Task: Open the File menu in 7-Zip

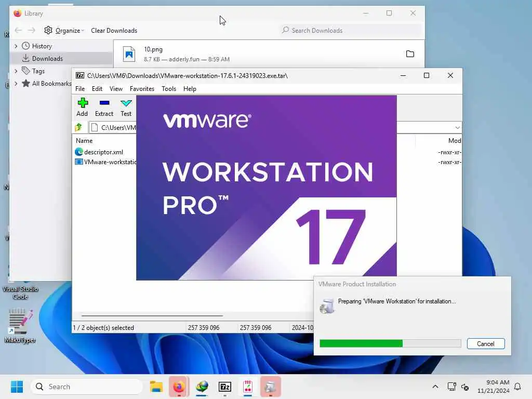Action: (x=80, y=88)
